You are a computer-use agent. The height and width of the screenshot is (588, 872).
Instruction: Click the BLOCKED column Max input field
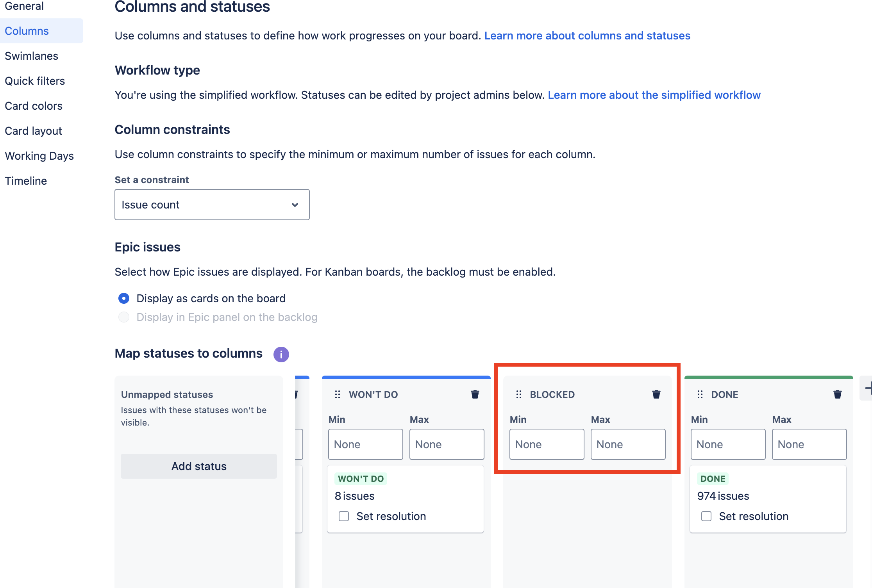[628, 444]
